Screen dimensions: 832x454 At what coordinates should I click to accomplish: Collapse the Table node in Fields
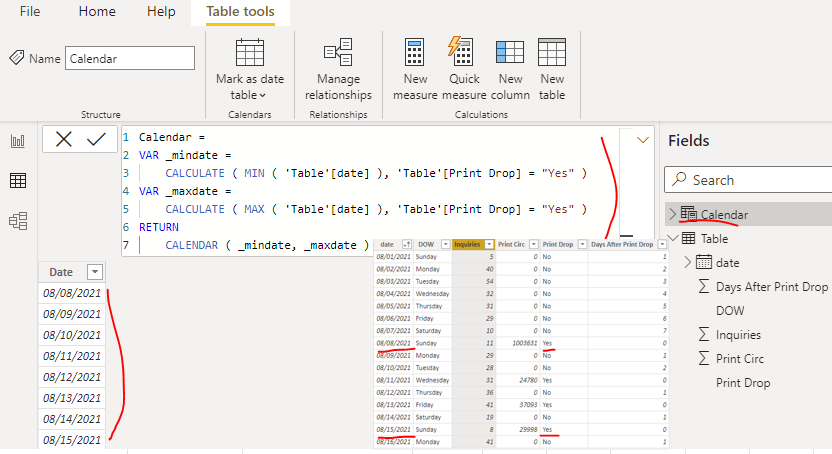[x=673, y=238]
